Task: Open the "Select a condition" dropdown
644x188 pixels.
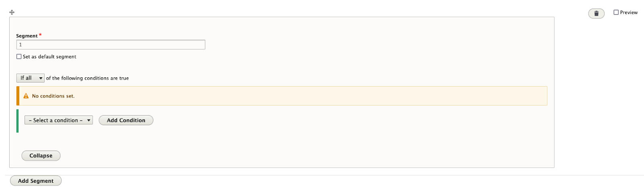Action: [x=58, y=120]
